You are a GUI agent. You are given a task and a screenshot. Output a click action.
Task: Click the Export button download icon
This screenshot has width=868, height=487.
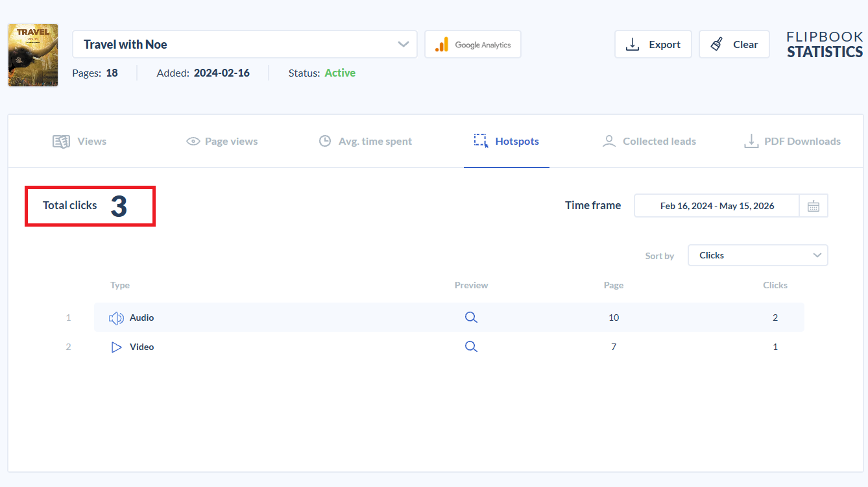633,44
